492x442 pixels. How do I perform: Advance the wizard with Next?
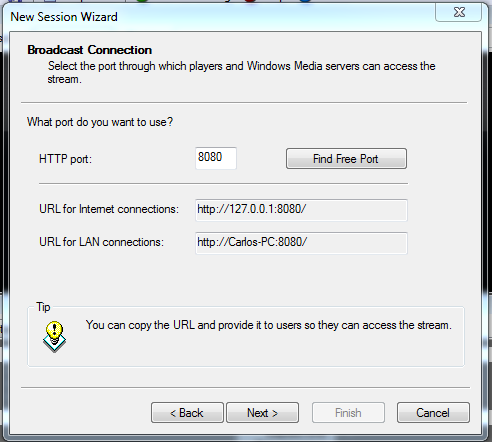tap(262, 413)
